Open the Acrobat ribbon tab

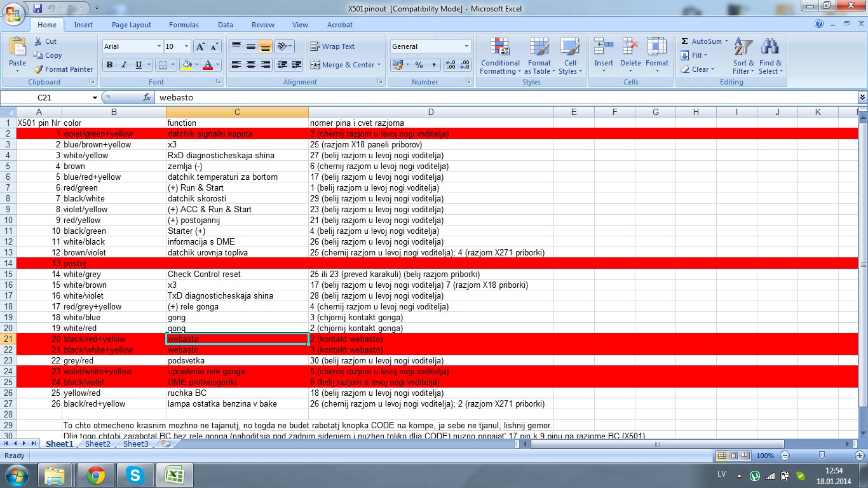(x=340, y=25)
